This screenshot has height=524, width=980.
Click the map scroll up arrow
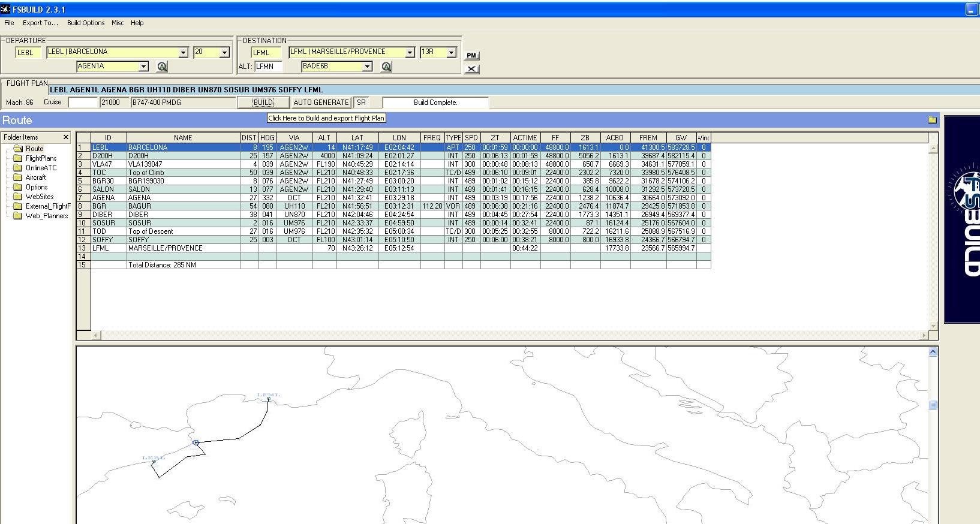[933, 352]
